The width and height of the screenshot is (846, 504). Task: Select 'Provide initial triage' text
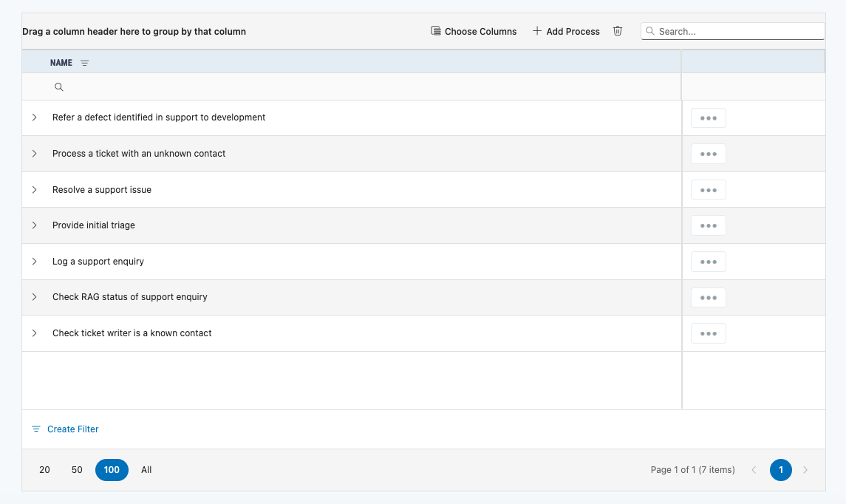pyautogui.click(x=94, y=225)
